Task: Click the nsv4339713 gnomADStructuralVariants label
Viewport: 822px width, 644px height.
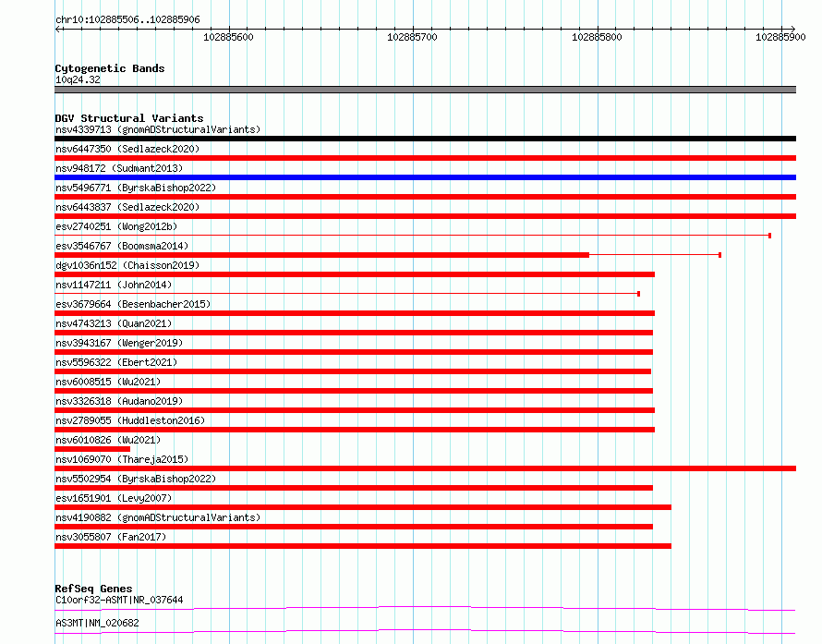Action: (158, 129)
